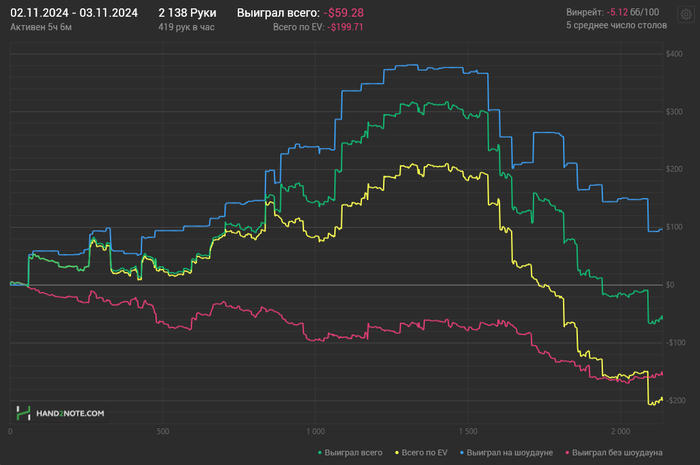Click the total won value -$59.28
The height and width of the screenshot is (465, 700).
click(343, 13)
